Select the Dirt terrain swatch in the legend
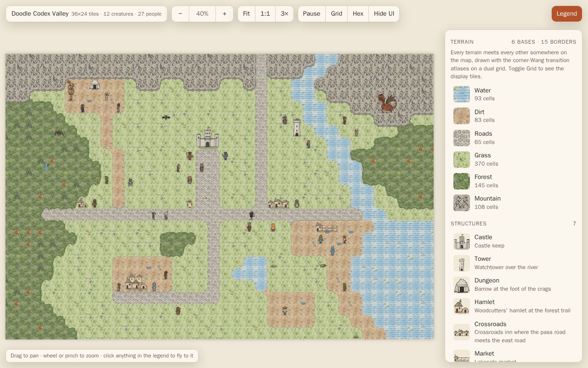 click(462, 116)
